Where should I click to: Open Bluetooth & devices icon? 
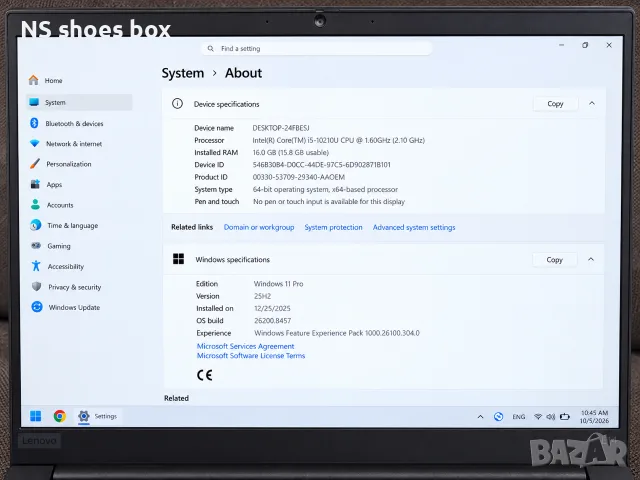pyautogui.click(x=34, y=123)
